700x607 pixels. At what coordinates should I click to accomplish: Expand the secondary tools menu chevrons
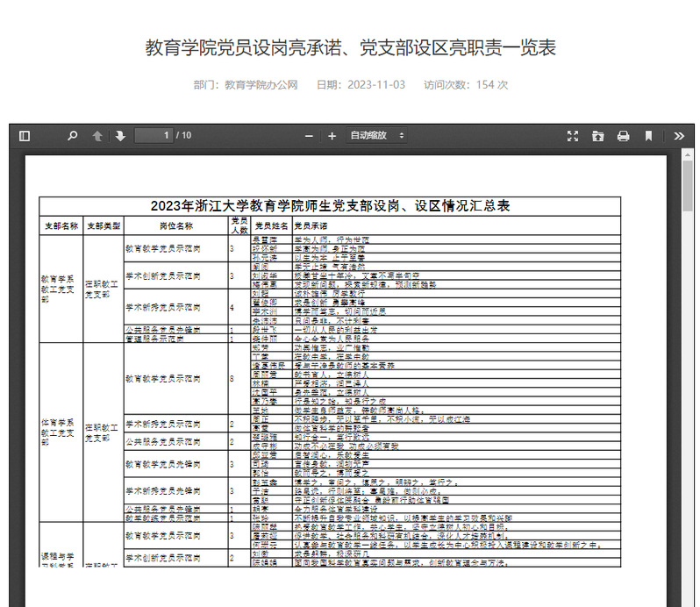pos(679,136)
